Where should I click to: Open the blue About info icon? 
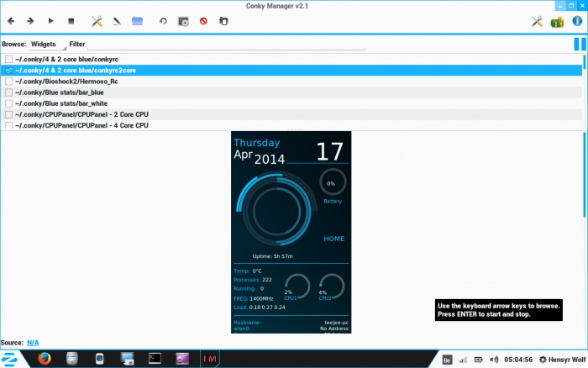click(578, 21)
